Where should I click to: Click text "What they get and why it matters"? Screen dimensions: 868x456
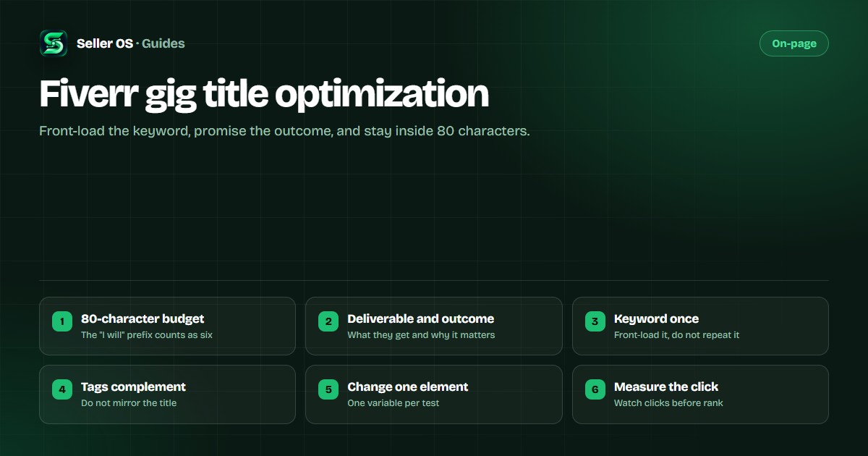pos(421,335)
